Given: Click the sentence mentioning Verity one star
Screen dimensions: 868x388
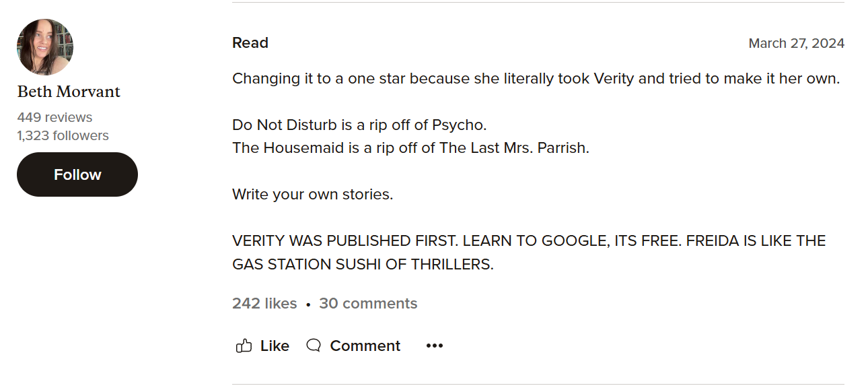Looking at the screenshot, I should [536, 78].
